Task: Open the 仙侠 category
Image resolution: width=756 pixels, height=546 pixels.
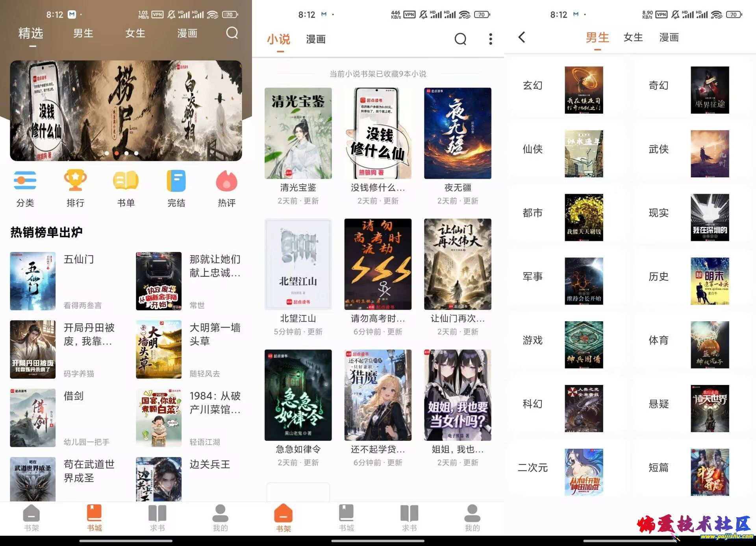Action: (567, 154)
